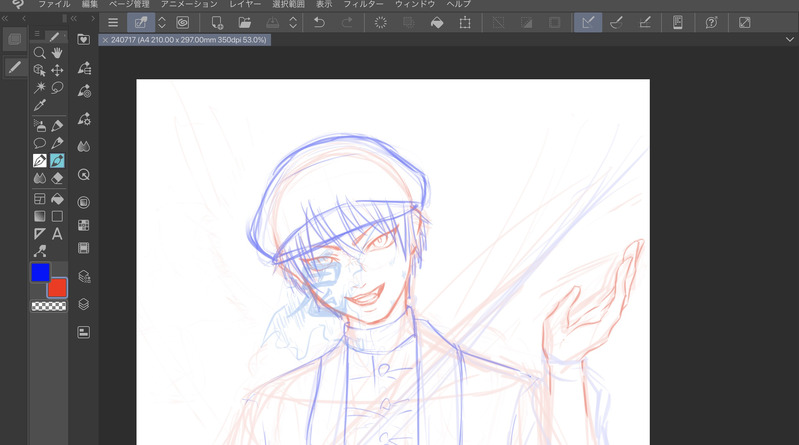Image resolution: width=799 pixels, height=445 pixels.
Task: Select the white Pen tool
Action: tap(39, 161)
